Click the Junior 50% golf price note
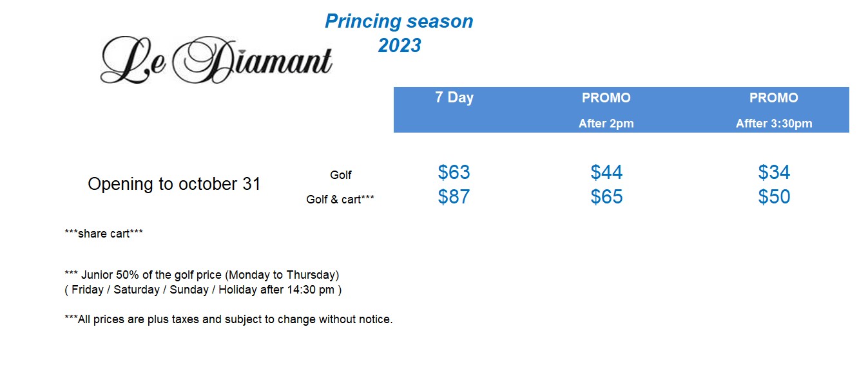 click(202, 275)
